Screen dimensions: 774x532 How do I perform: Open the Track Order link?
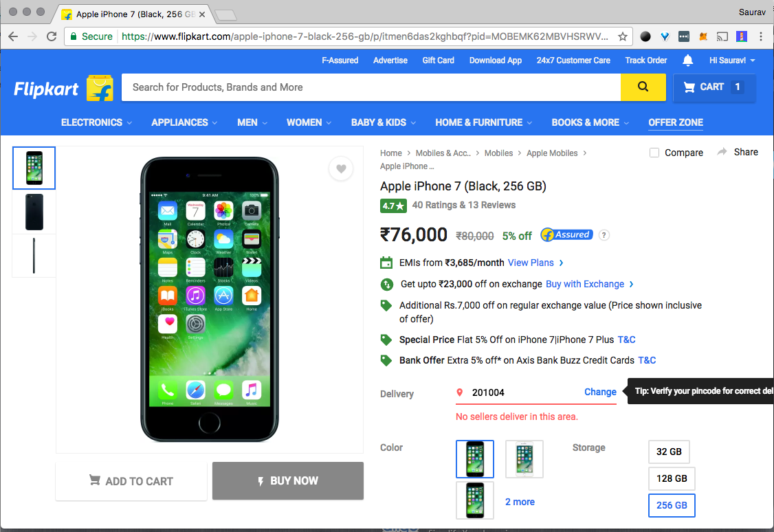pyautogui.click(x=645, y=60)
